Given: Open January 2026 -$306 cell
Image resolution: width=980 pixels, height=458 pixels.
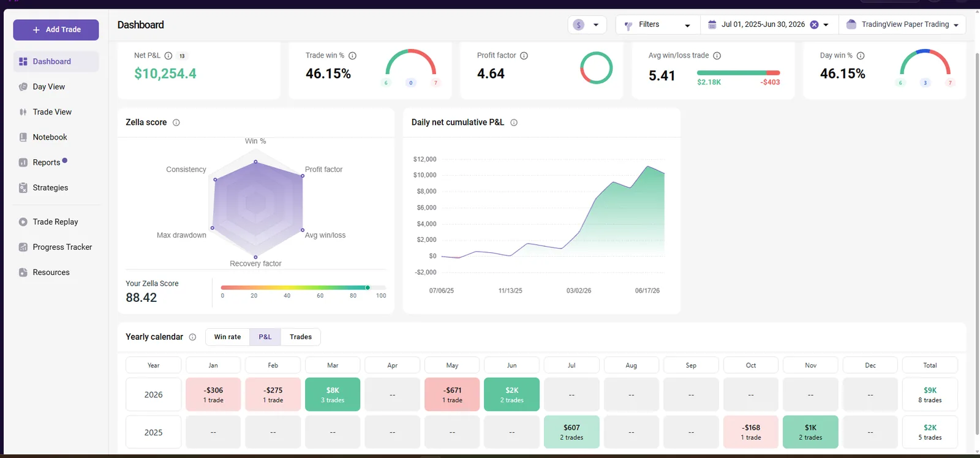Looking at the screenshot, I should click(x=213, y=394).
